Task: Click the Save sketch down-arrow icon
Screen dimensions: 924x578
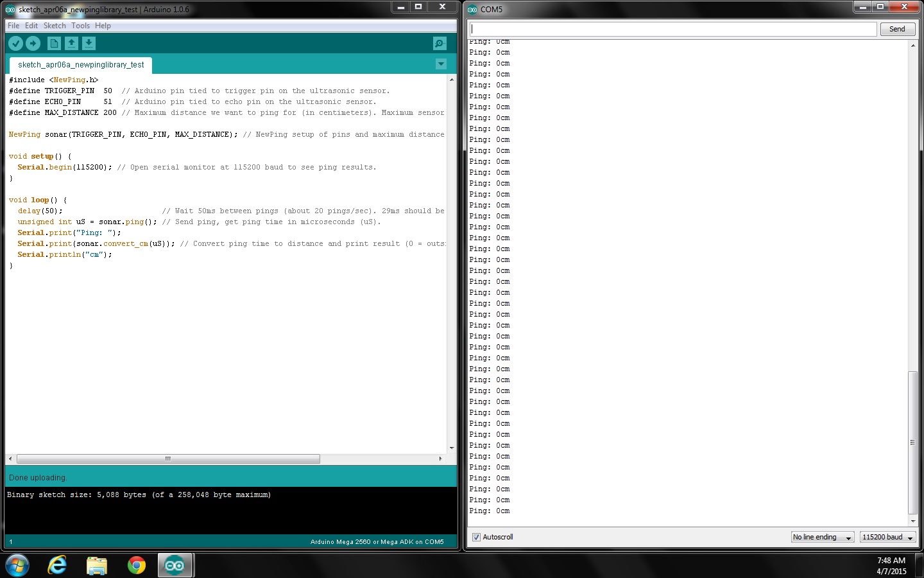Action: click(89, 43)
